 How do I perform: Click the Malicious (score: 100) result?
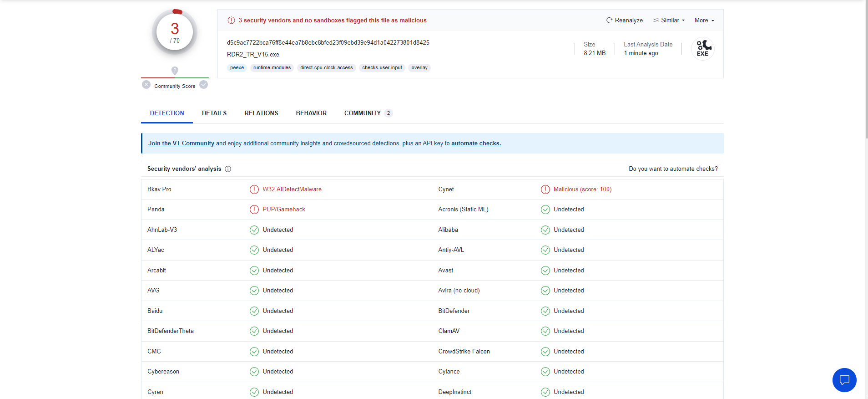pyautogui.click(x=582, y=189)
